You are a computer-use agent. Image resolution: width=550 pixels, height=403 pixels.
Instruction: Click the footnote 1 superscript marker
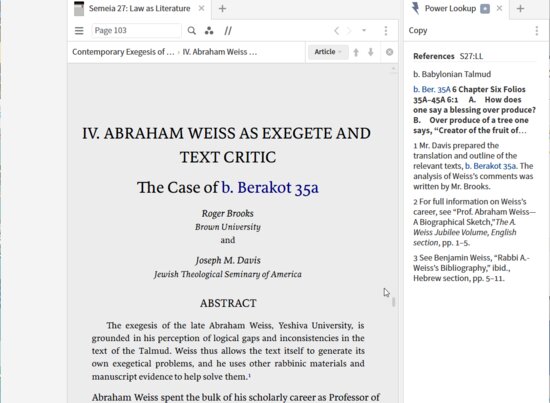point(249,376)
